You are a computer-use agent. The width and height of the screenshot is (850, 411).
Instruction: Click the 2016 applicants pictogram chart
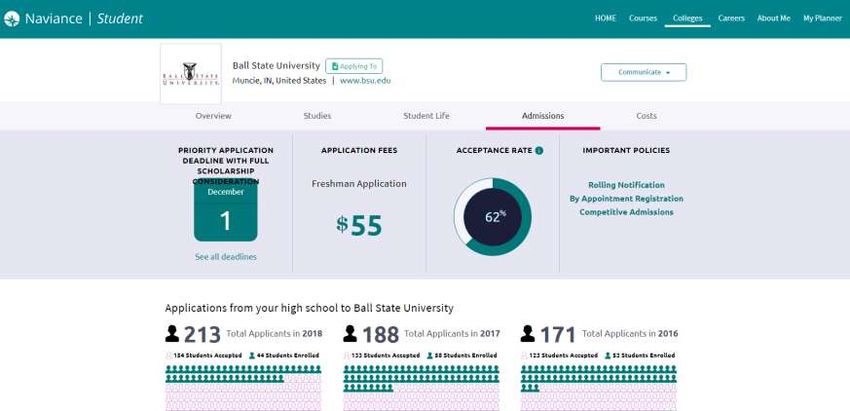point(599,388)
